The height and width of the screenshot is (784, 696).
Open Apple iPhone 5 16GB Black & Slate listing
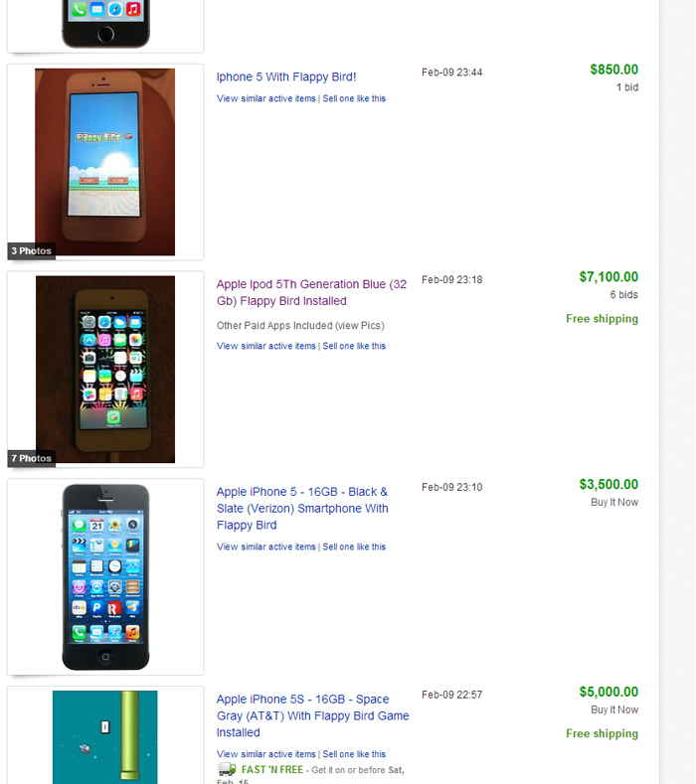(302, 508)
